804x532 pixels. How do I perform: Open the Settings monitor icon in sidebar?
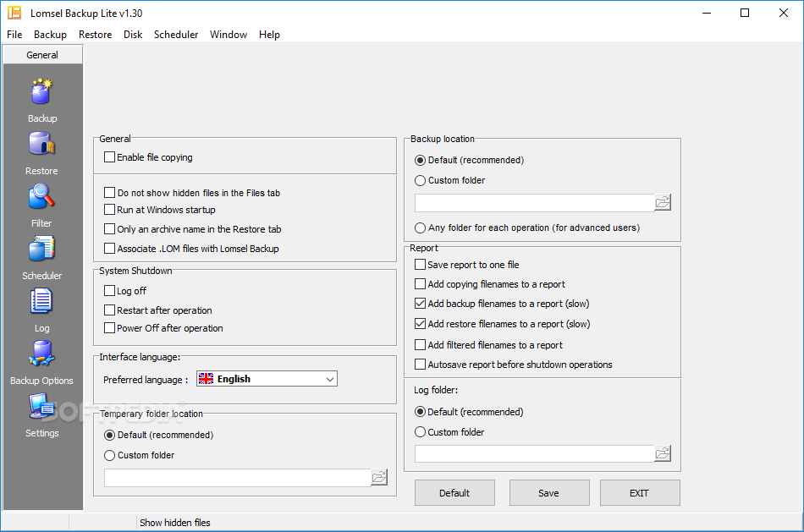[x=41, y=407]
